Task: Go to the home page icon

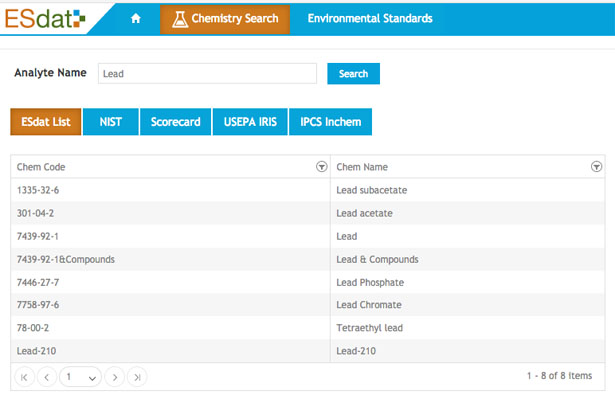Action: pyautogui.click(x=136, y=18)
